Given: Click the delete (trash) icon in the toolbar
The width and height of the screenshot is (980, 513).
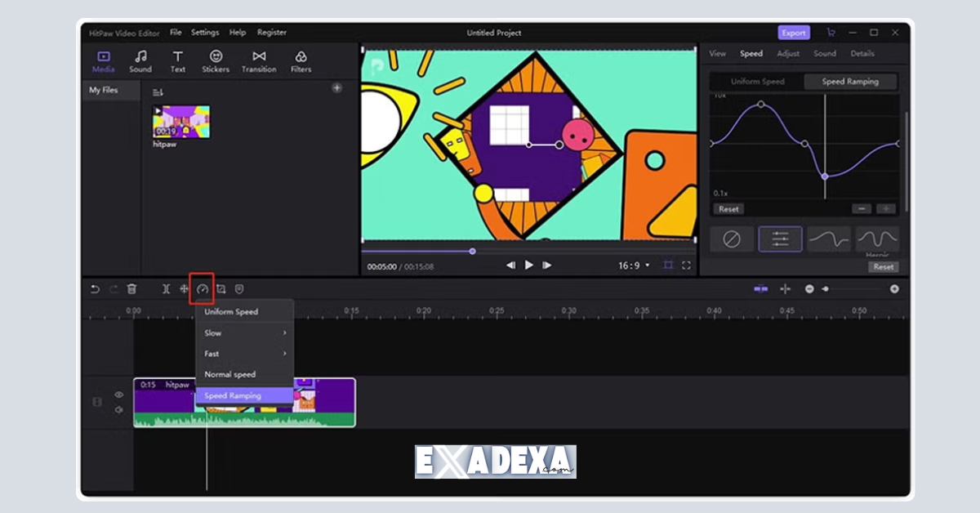Looking at the screenshot, I should (132, 288).
